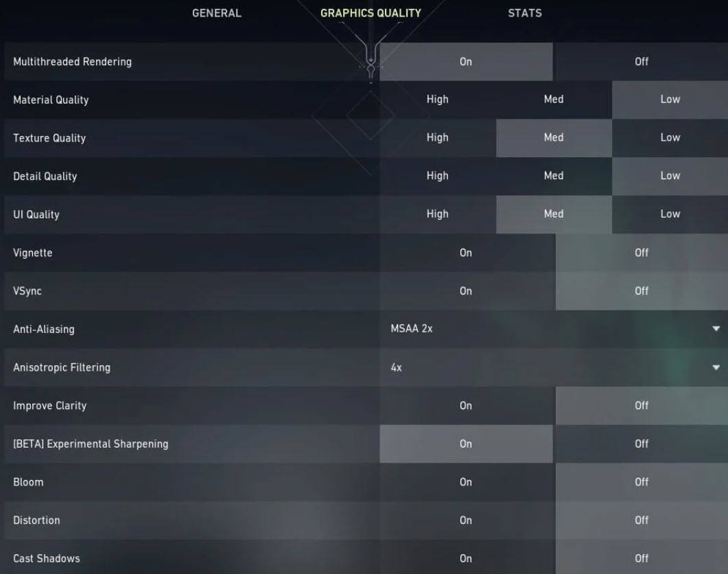Enable Distortion
The height and width of the screenshot is (574, 728).
[x=466, y=520]
